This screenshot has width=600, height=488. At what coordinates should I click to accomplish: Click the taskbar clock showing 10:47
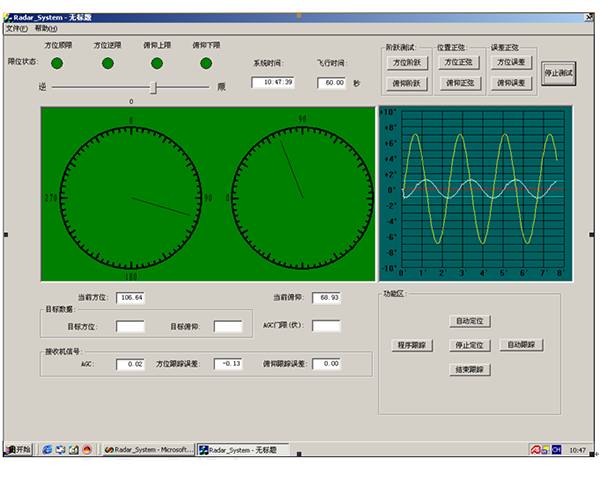(577, 450)
